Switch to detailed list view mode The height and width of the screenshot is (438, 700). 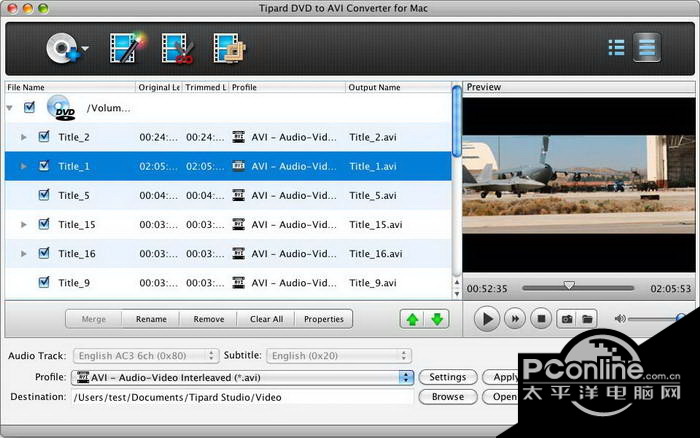tap(616, 48)
